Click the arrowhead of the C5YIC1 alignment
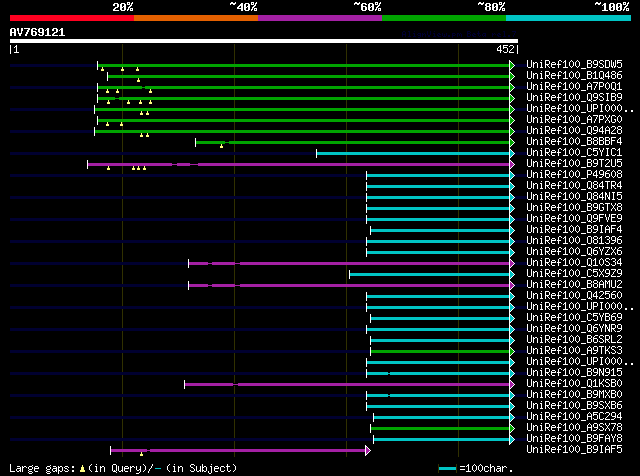This screenshot has height=476, width=640. tap(513, 153)
